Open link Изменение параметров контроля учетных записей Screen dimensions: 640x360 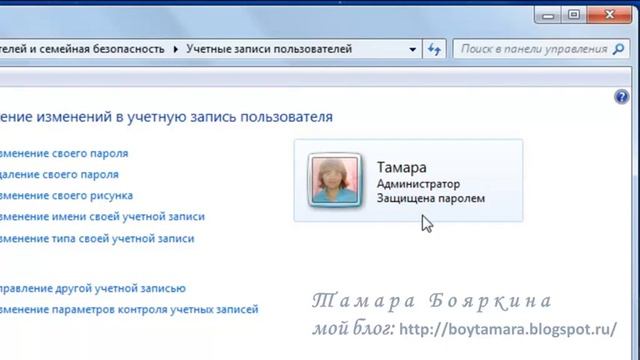tap(129, 309)
